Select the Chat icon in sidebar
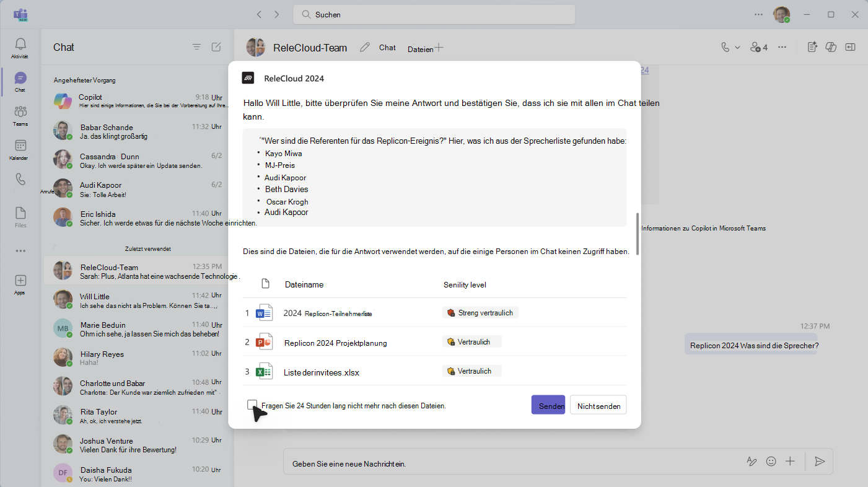This screenshot has height=487, width=868. point(20,78)
